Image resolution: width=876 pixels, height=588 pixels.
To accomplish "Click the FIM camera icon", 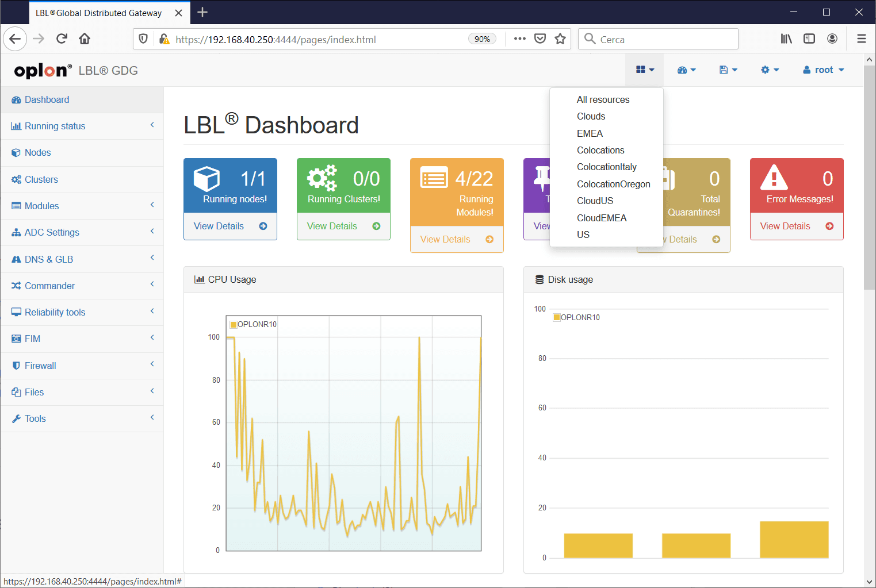I will click(16, 339).
